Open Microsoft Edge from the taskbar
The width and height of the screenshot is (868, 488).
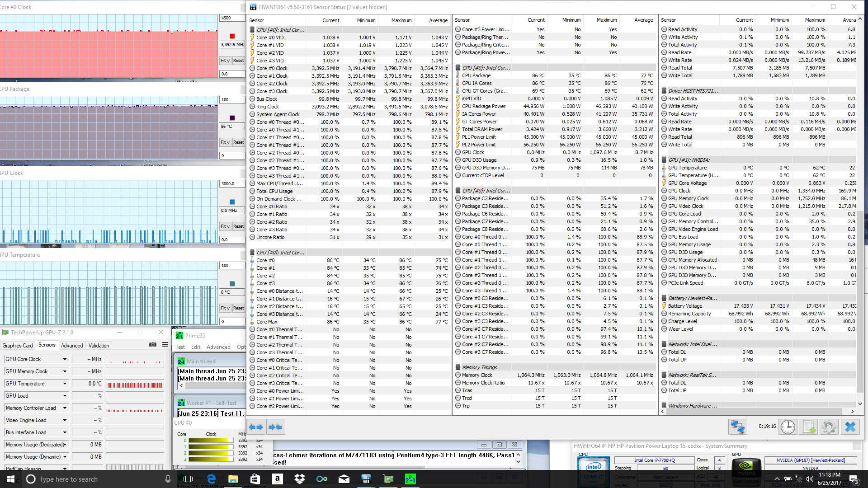[x=211, y=479]
